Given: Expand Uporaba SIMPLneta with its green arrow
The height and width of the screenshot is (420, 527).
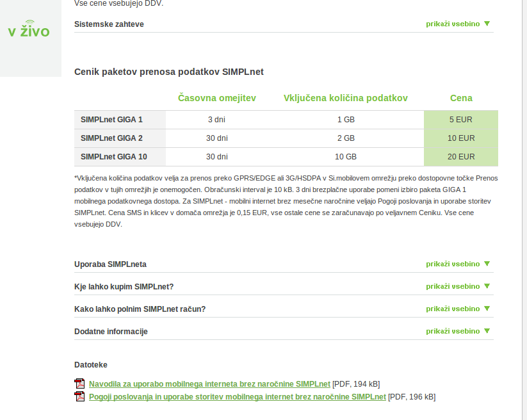Looking at the screenshot, I should click(x=487, y=264).
